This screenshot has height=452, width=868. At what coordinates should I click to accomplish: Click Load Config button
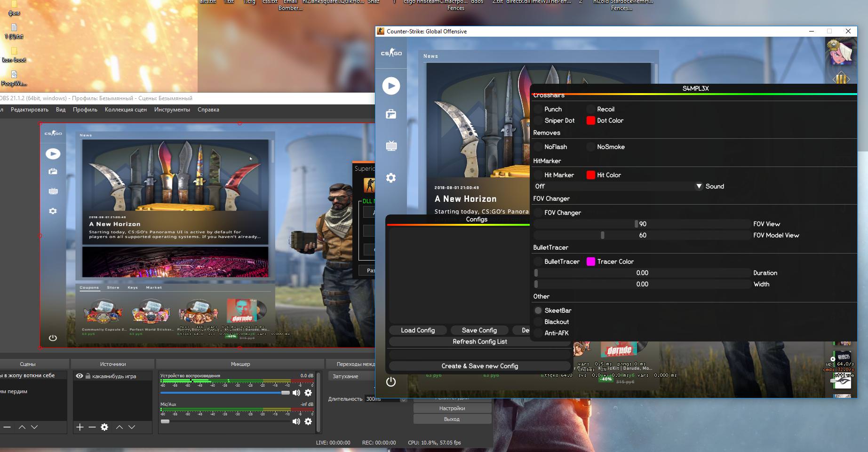(418, 330)
